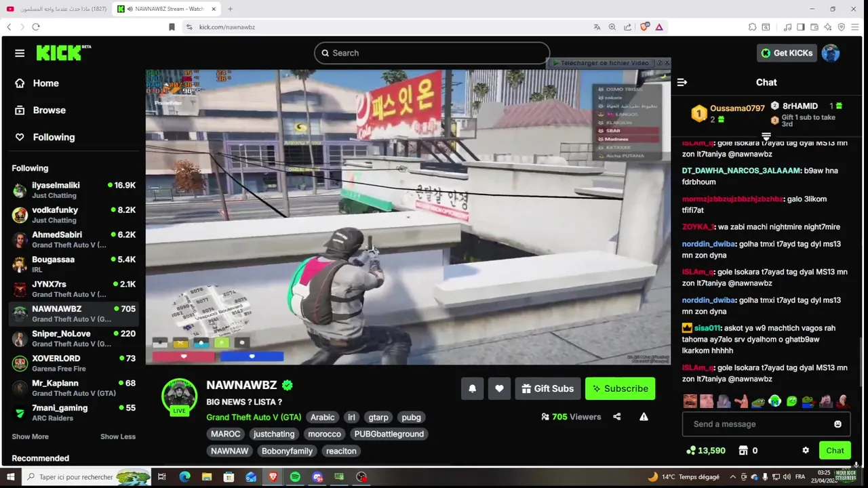Open 7mani_gaming channel in Following
The width and height of the screenshot is (868, 488).
pos(73,413)
